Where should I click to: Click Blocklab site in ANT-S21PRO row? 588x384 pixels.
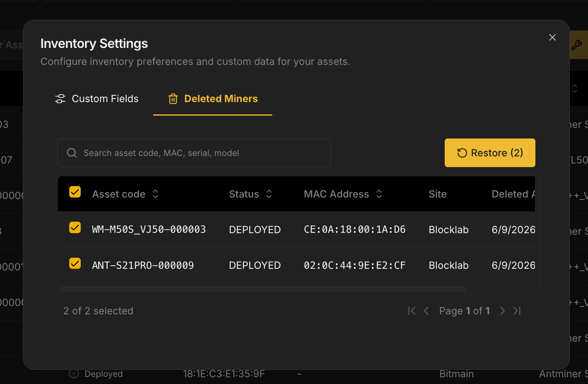[449, 265]
